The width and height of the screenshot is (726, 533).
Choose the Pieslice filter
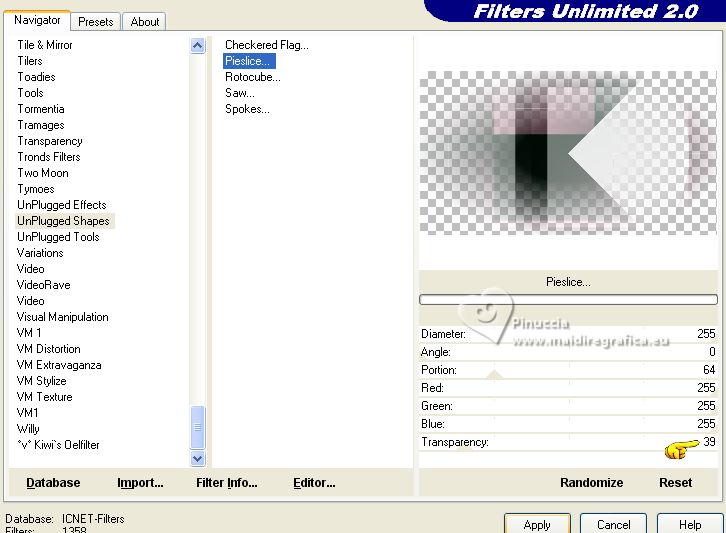click(x=249, y=61)
